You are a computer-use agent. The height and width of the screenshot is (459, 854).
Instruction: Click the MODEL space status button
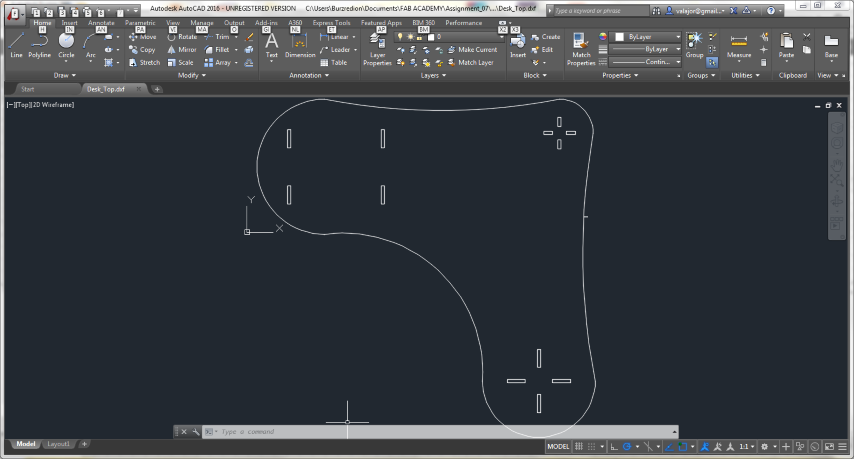558,446
